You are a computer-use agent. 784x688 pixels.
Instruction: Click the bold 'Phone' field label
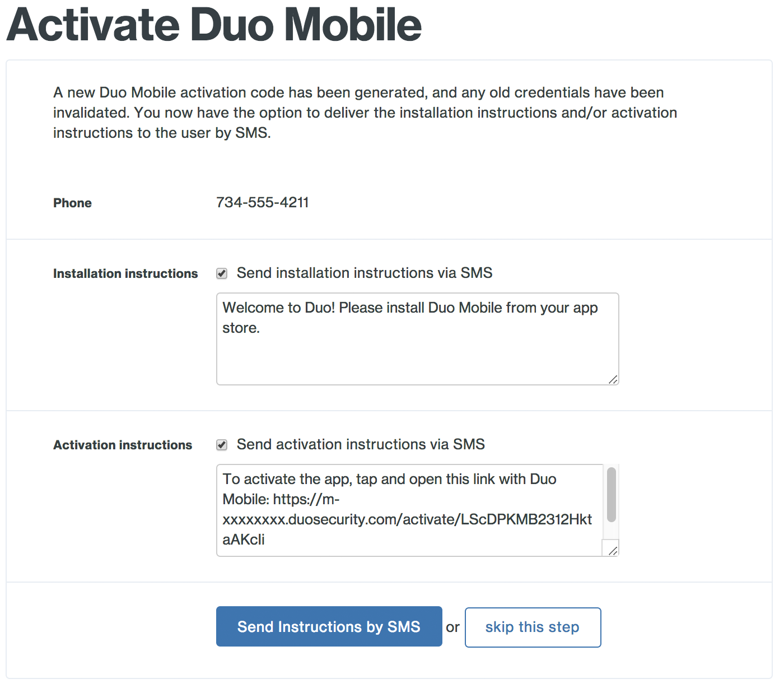click(72, 203)
